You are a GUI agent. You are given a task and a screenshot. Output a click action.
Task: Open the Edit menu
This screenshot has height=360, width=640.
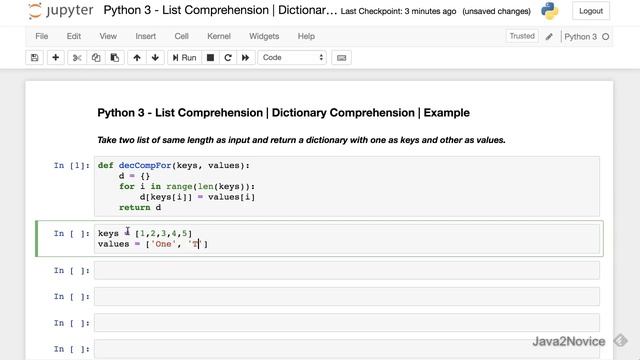coord(73,36)
